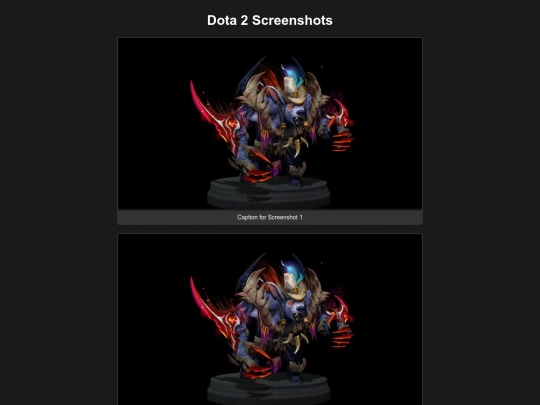
Task: Click the blue flame atop second screenshot's hero
Action: [x=292, y=269]
